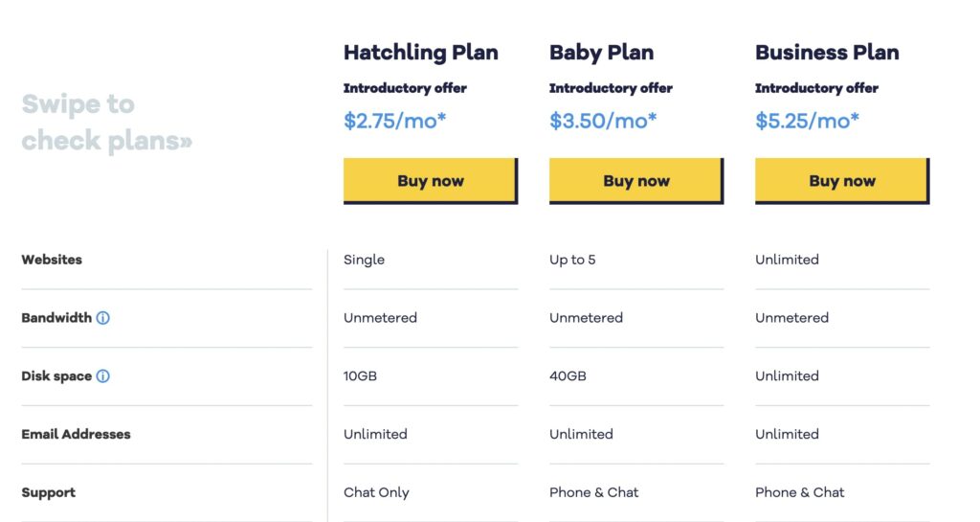Click the Support row label
Screen dimensions: 980x522
48,492
